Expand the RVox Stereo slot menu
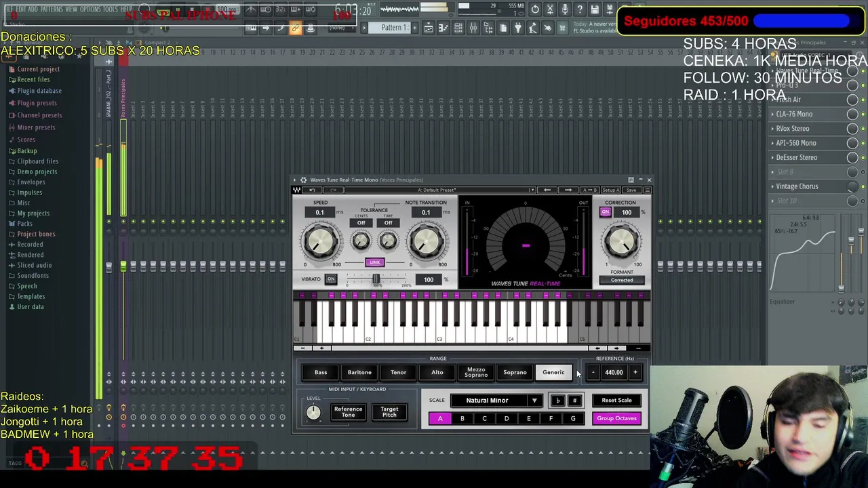 point(772,128)
